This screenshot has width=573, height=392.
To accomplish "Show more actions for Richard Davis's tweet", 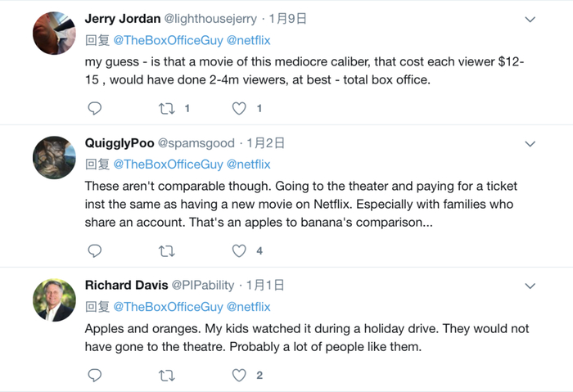I will (x=530, y=286).
